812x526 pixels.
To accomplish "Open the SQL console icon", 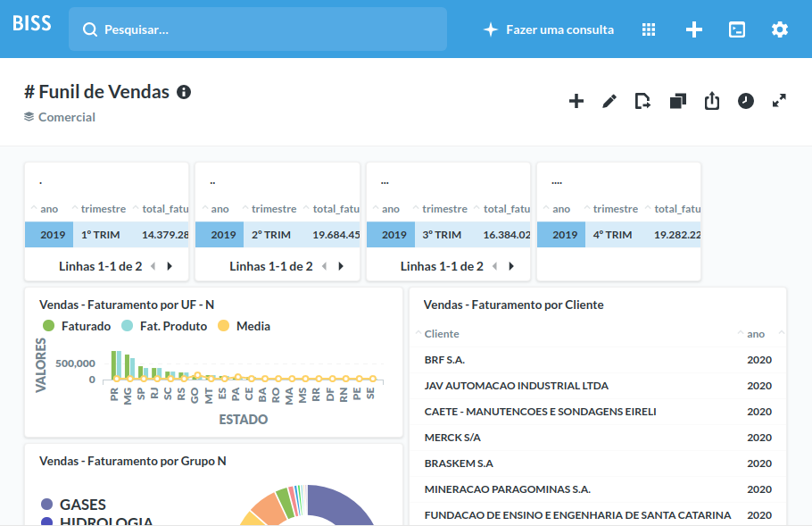I will click(x=737, y=29).
